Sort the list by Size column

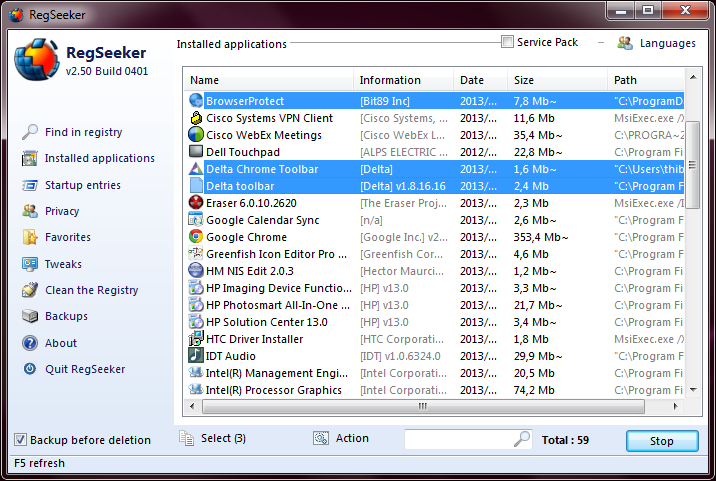(557, 80)
